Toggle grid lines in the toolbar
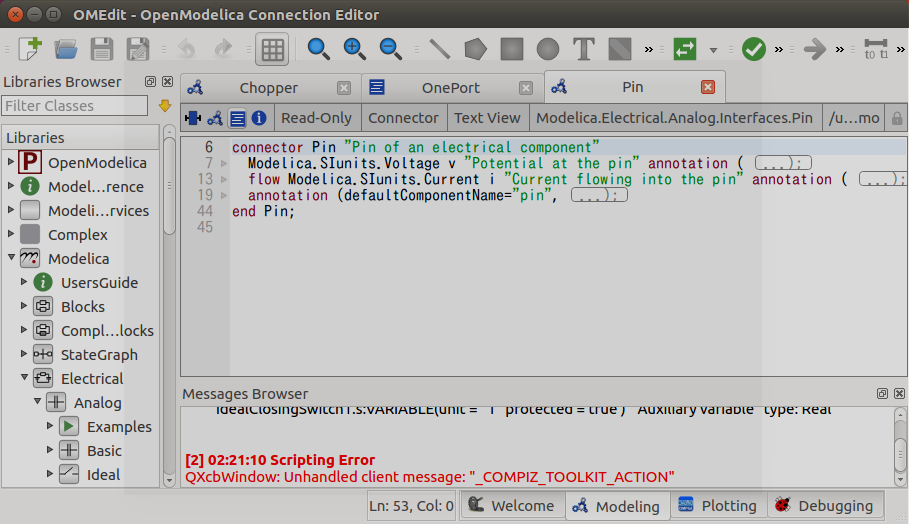This screenshot has height=524, width=909. pyautogui.click(x=272, y=49)
